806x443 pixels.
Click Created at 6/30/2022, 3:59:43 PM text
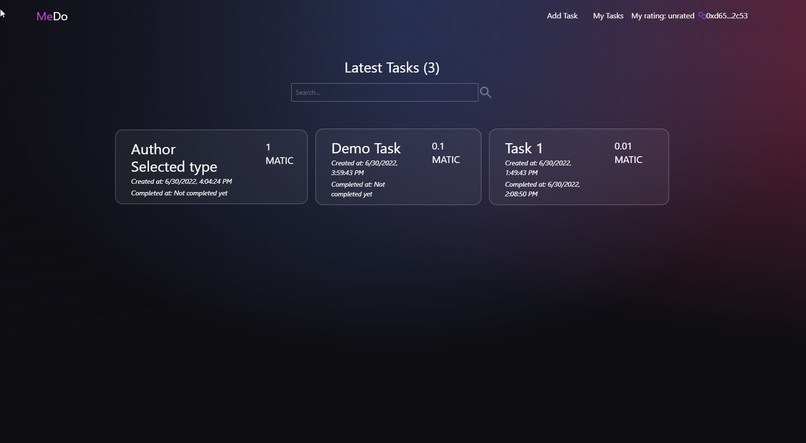pyautogui.click(x=364, y=168)
